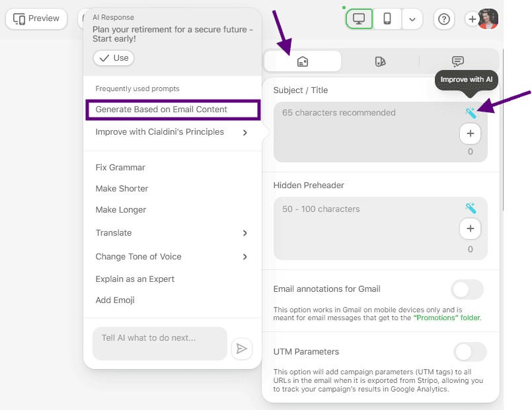The width and height of the screenshot is (532, 410).
Task: Open the help question mark icon
Action: [x=444, y=19]
